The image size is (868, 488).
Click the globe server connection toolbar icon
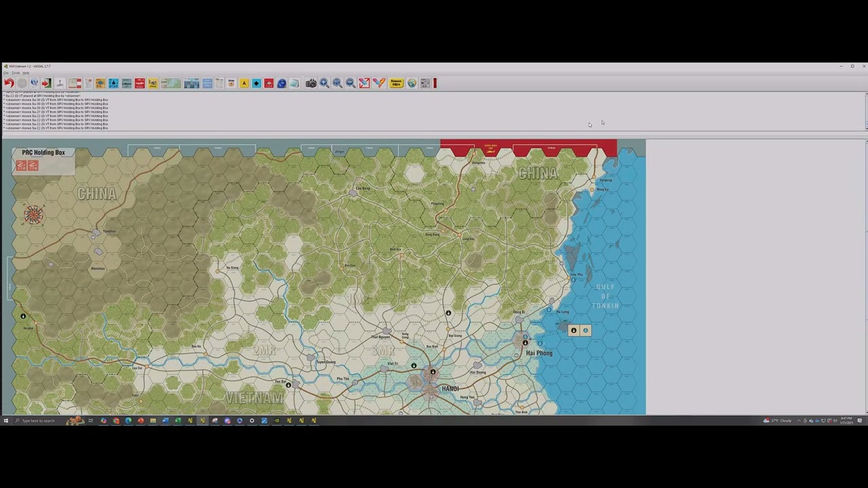point(34,83)
